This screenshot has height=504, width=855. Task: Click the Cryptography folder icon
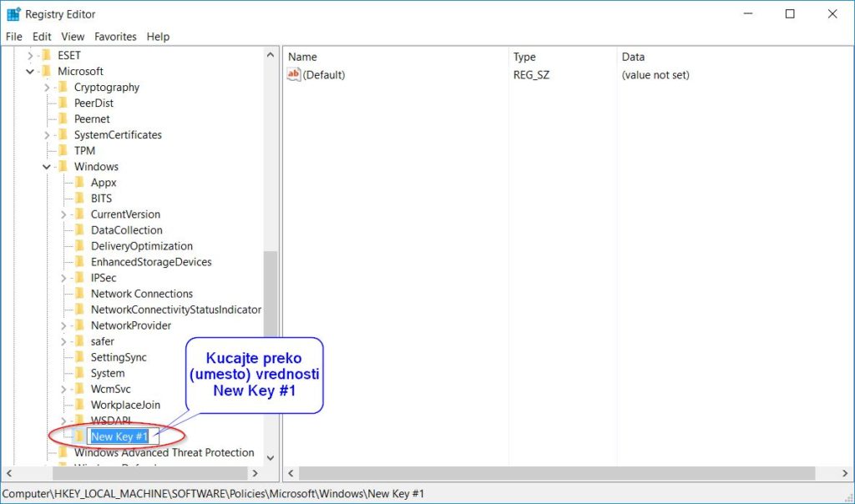click(63, 88)
